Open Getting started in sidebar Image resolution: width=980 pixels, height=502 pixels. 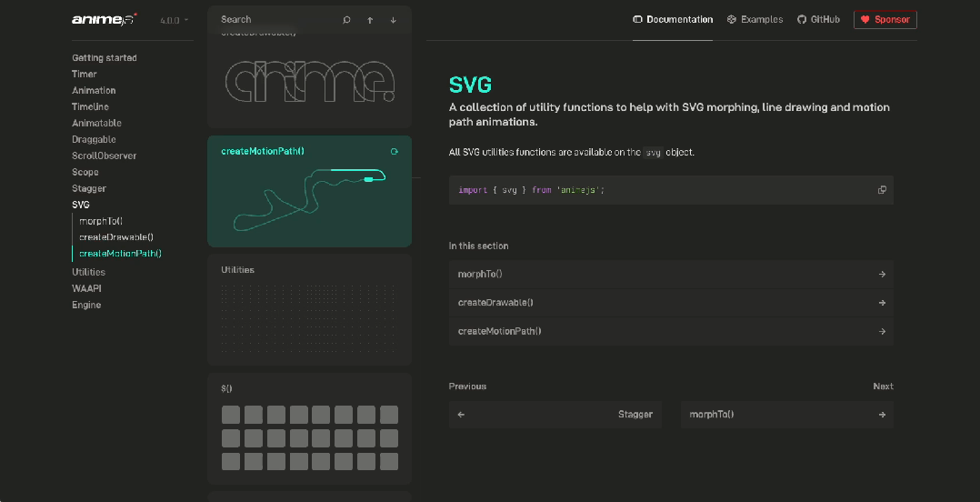[105, 57]
